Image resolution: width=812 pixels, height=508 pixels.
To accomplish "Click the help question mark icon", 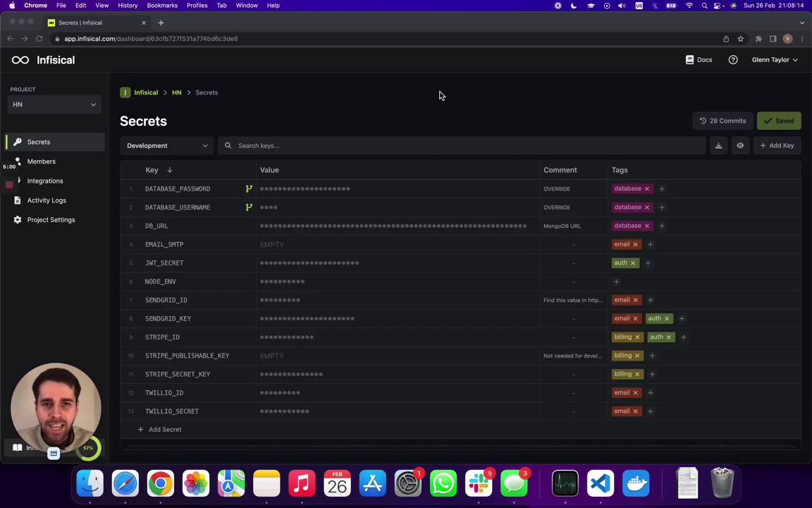I will (733, 59).
